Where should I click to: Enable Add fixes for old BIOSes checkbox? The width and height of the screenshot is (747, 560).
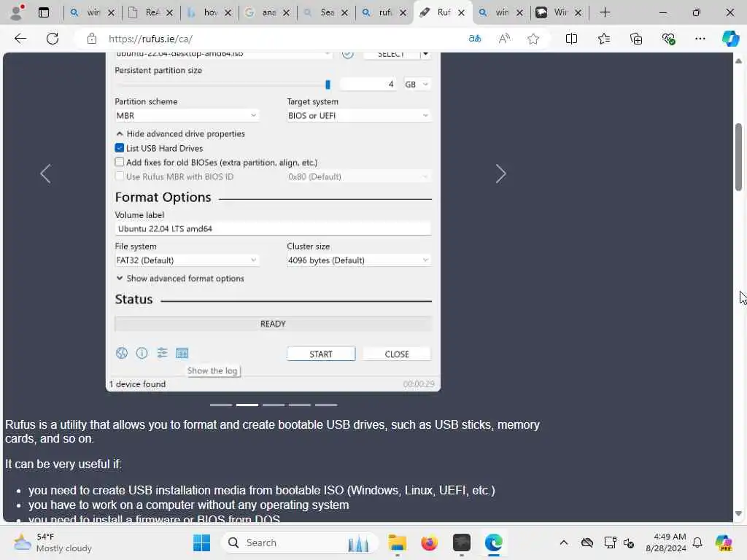point(120,162)
